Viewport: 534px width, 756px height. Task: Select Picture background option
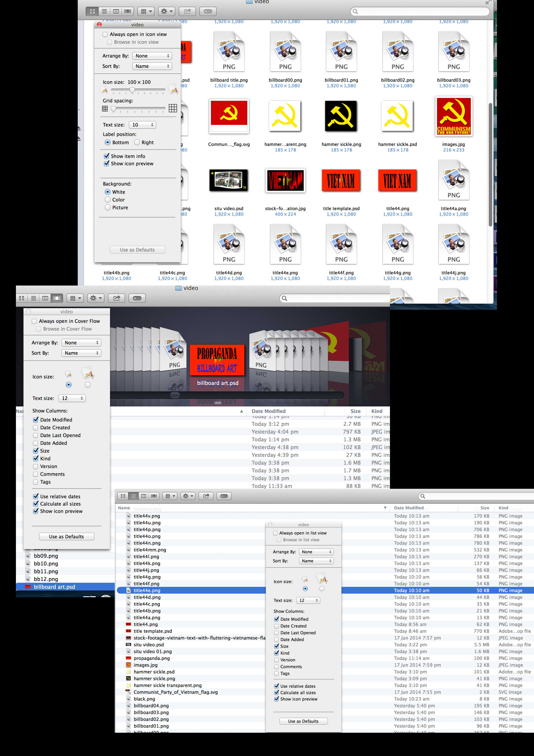[108, 208]
